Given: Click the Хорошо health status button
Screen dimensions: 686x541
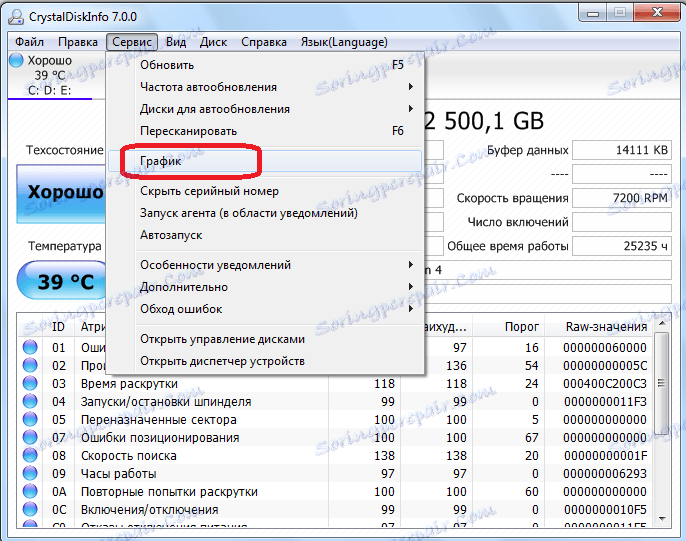Looking at the screenshot, I should 61,194.
